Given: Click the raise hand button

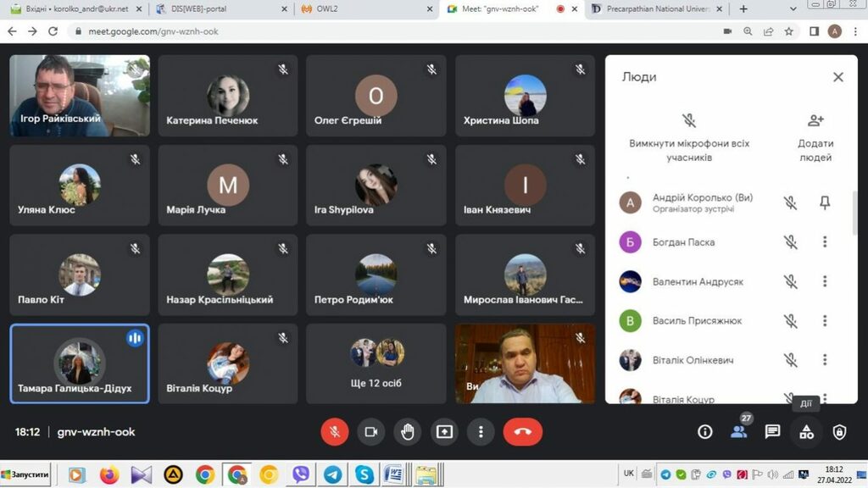Looking at the screenshot, I should pyautogui.click(x=408, y=431).
